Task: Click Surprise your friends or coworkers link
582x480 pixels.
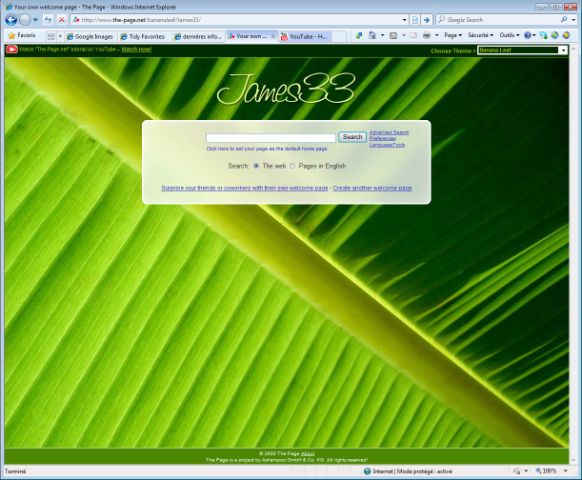Action: pyautogui.click(x=245, y=188)
